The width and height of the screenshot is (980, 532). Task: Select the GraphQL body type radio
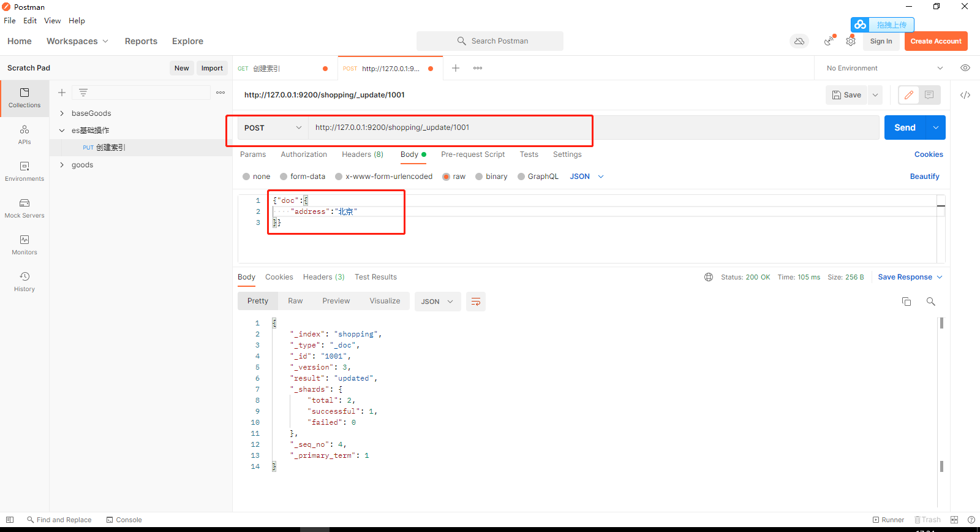[521, 177]
